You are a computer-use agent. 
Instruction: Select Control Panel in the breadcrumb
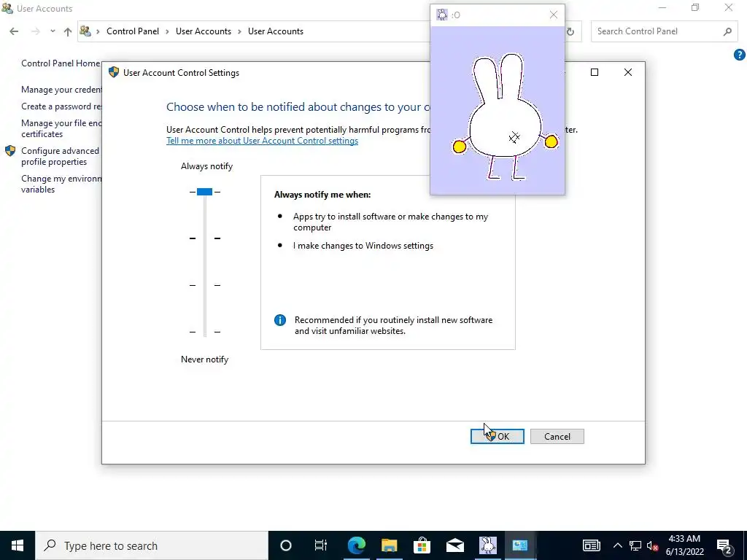coord(133,31)
